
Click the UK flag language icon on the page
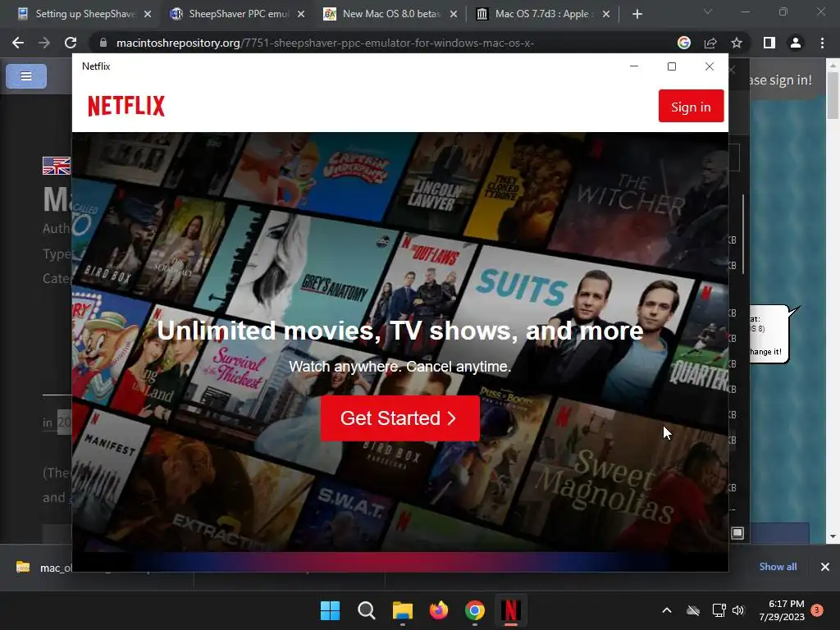click(x=57, y=166)
